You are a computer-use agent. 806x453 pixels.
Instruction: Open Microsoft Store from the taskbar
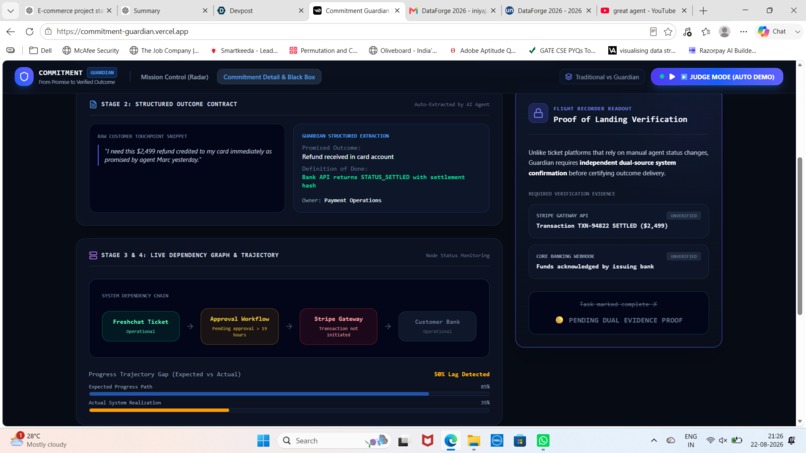point(520,441)
